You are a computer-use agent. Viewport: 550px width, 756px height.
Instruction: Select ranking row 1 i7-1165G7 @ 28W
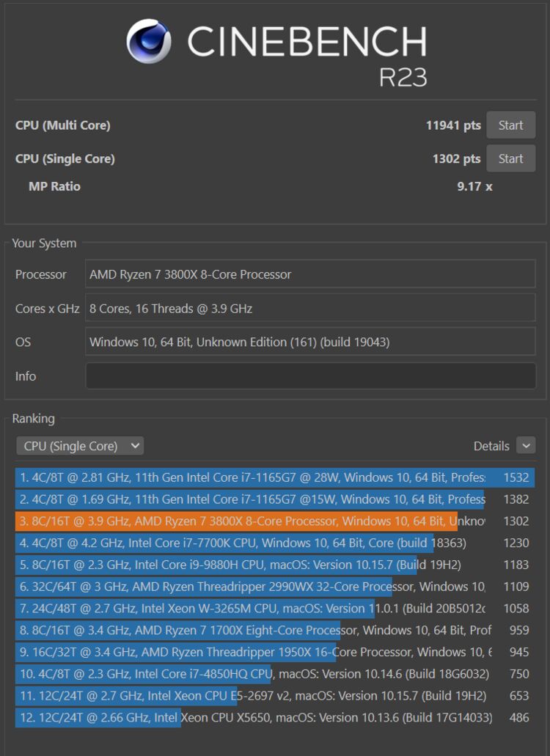[x=275, y=477]
